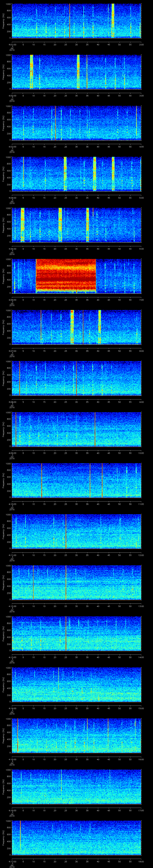Click the 4:11:00 start time label
The width and height of the screenshot is (153, 868).
point(12,555)
